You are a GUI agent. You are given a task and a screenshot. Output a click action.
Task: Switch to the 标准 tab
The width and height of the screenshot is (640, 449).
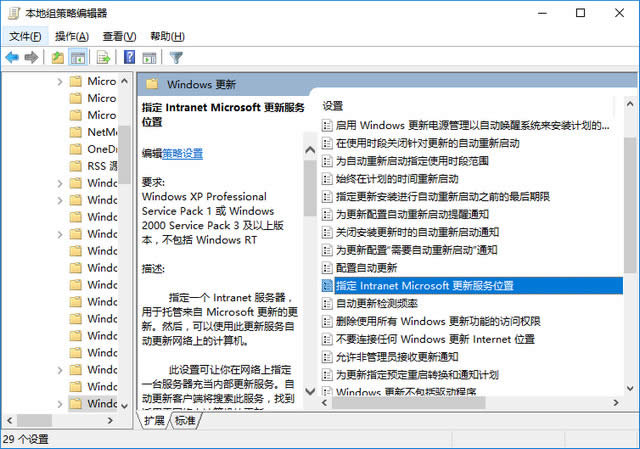186,421
